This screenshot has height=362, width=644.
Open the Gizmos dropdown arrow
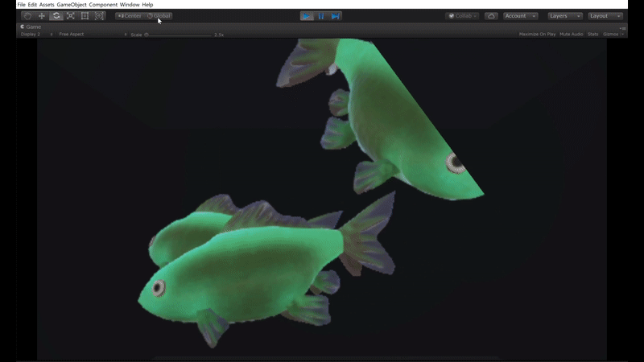coord(622,35)
